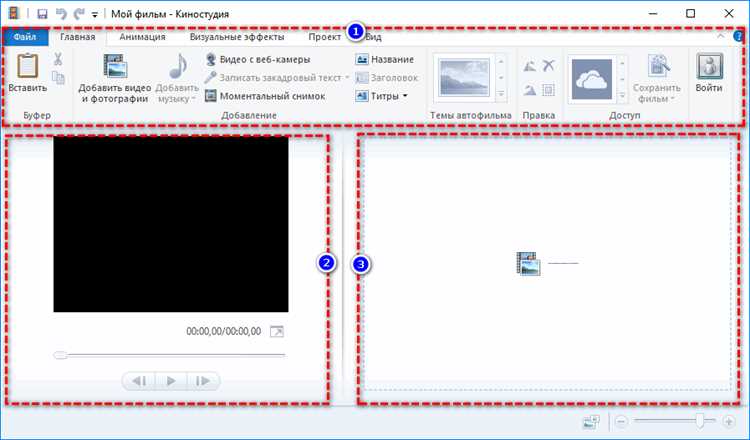Toggle full-screen preview icon beside timecode
The width and height of the screenshot is (750, 440).
tap(276, 331)
